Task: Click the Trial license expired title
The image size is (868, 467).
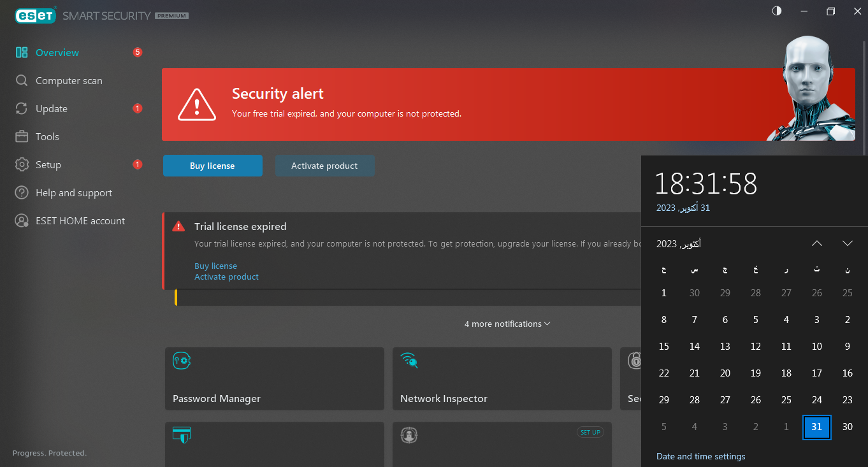Action: click(240, 227)
